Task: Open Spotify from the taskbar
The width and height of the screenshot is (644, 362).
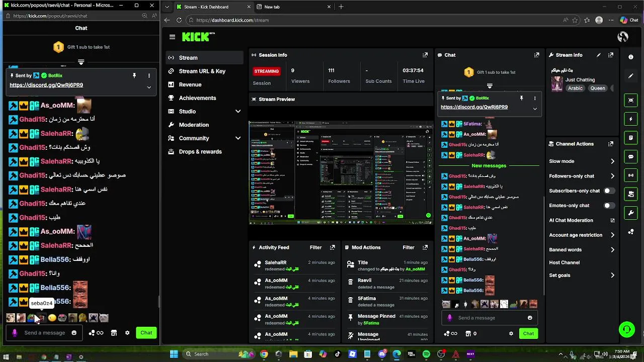Action: tap(427, 354)
